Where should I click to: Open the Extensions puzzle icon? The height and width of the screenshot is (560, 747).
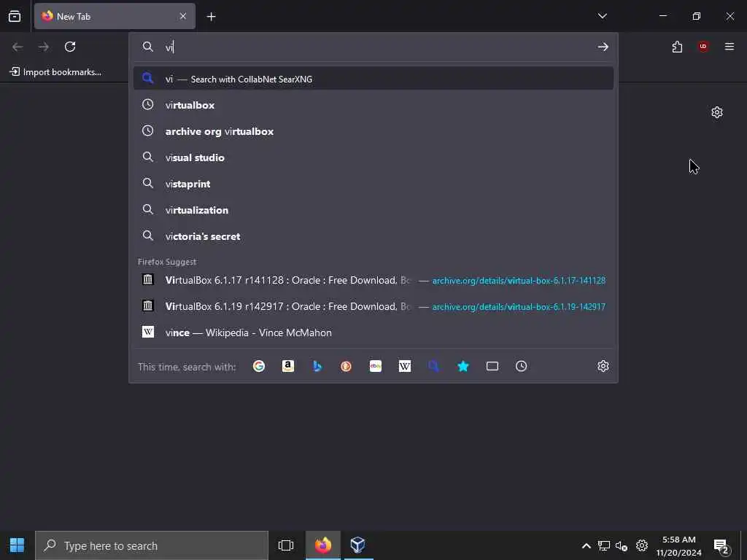pos(677,47)
